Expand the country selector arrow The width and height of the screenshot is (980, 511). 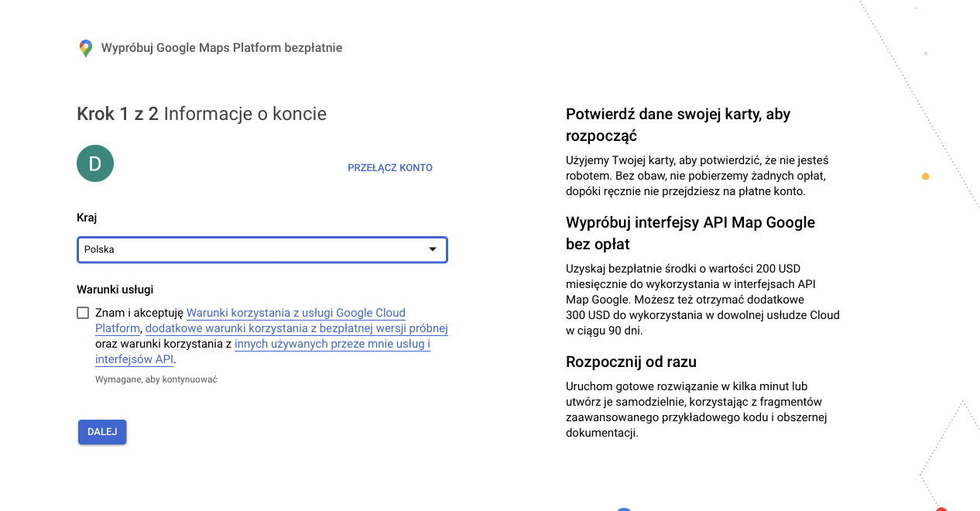[433, 249]
